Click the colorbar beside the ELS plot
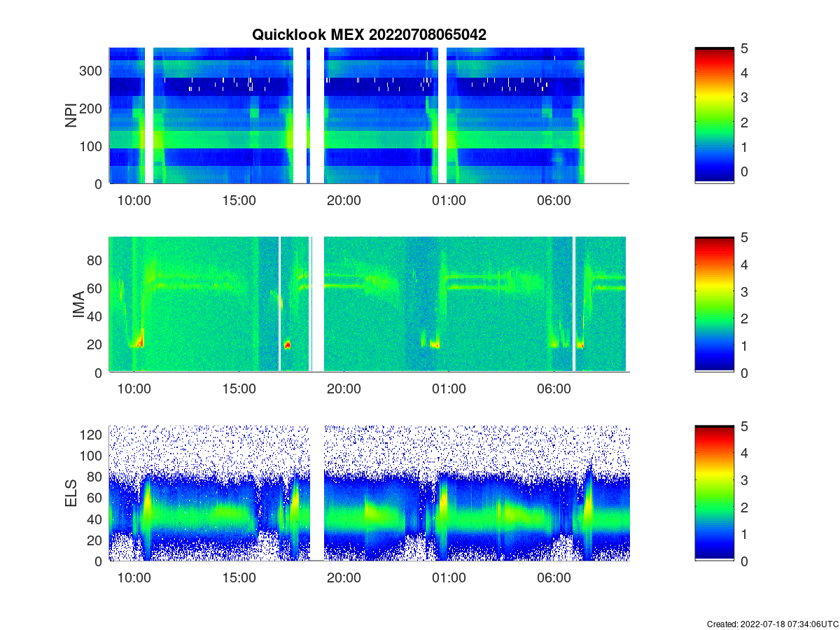Image resolution: width=840 pixels, height=630 pixels. click(x=714, y=493)
